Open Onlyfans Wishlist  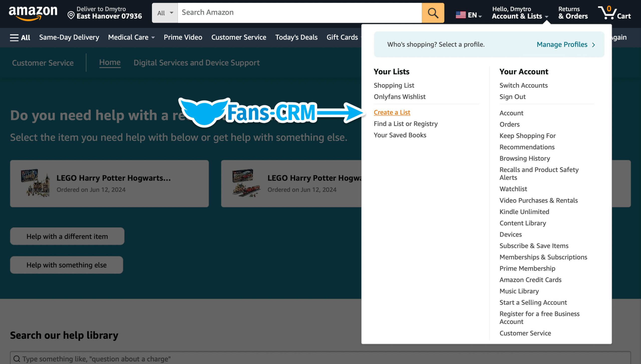(400, 97)
